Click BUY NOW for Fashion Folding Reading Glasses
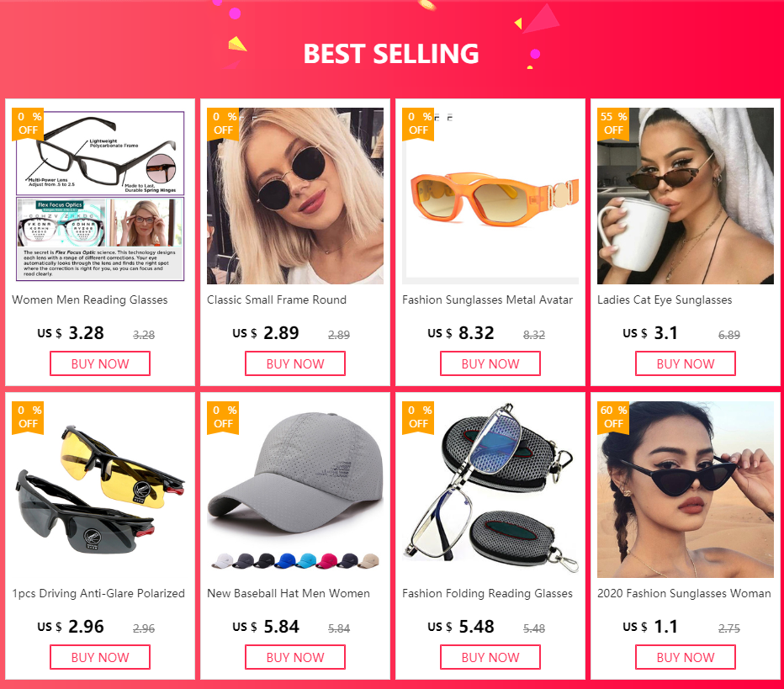The width and height of the screenshot is (784, 689). (490, 657)
